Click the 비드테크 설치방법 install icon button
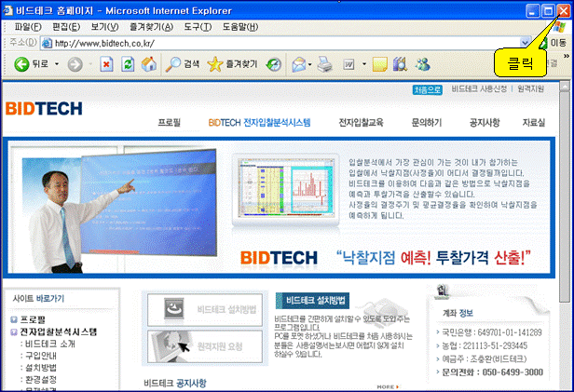This screenshot has height=392, width=574. click(205, 310)
